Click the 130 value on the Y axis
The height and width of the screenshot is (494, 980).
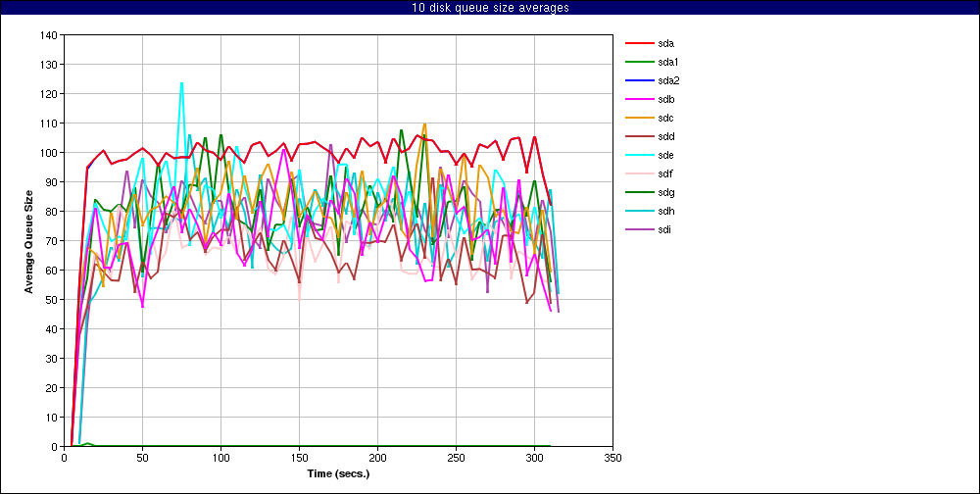click(50, 65)
